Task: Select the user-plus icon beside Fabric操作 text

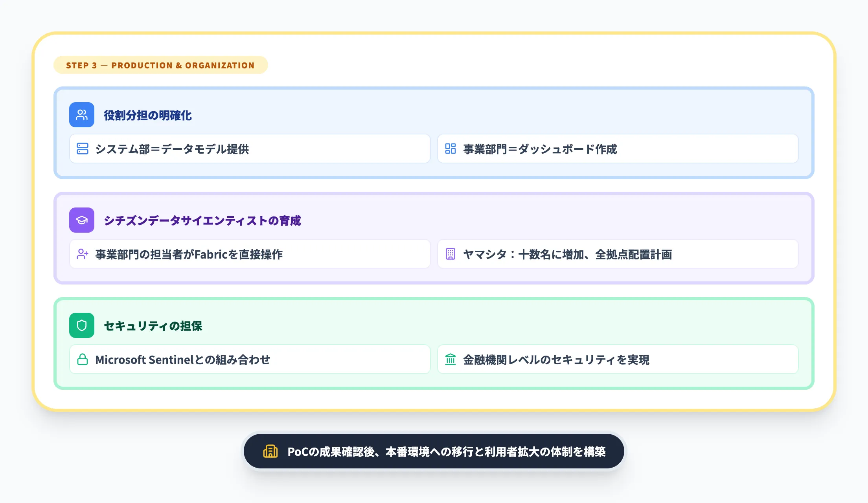Action: (x=83, y=254)
